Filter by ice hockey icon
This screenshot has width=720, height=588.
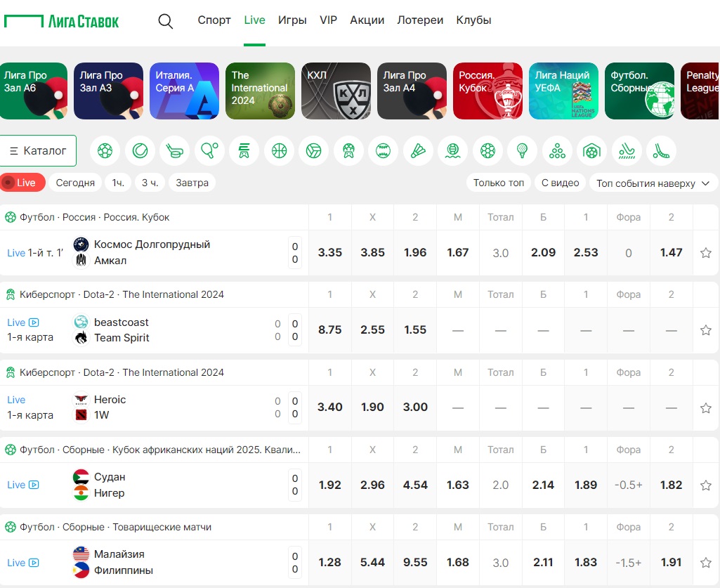click(x=174, y=150)
